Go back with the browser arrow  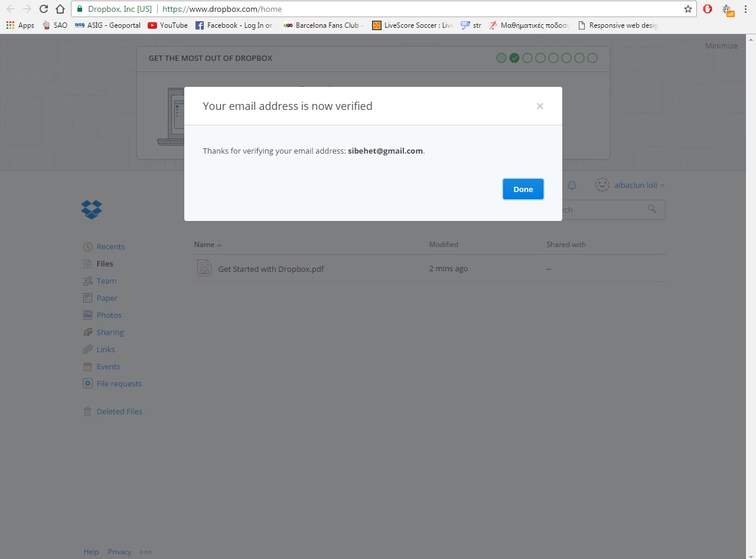(x=11, y=9)
